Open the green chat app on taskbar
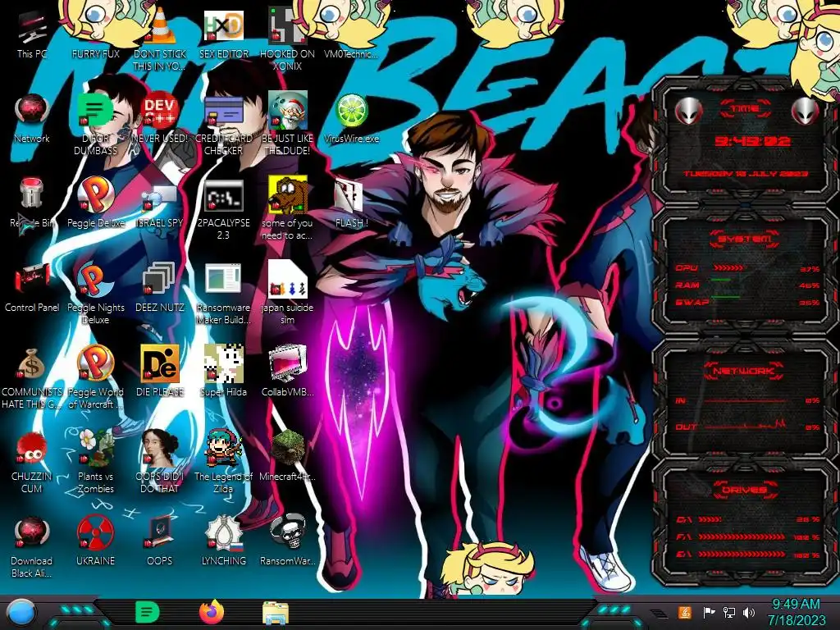Screen dimensions: 840x630 (147, 612)
